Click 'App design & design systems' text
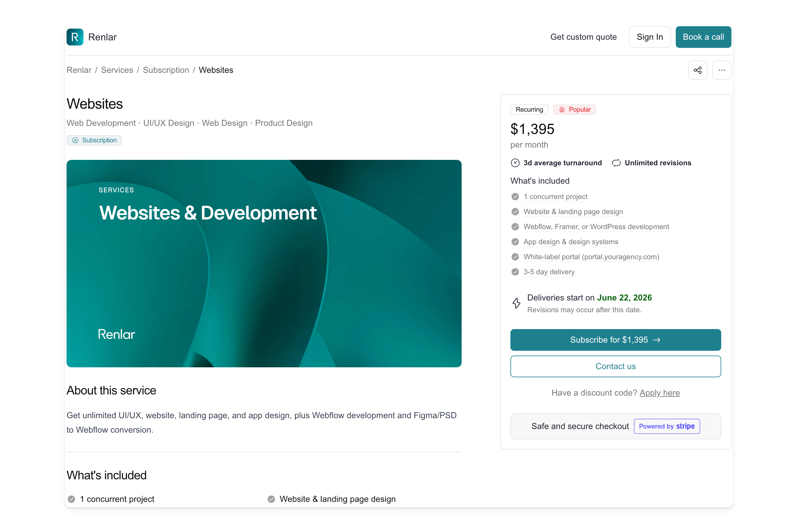 pos(571,241)
